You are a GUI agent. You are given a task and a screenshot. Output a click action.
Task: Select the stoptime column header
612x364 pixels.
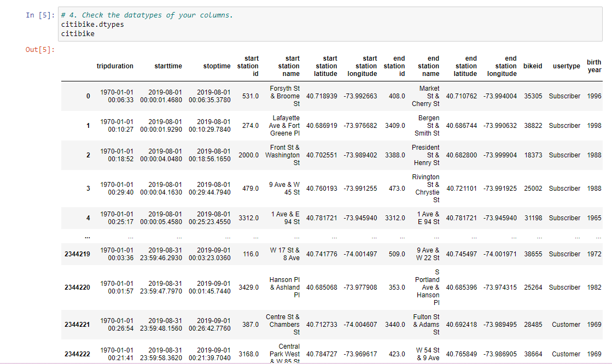(x=217, y=66)
